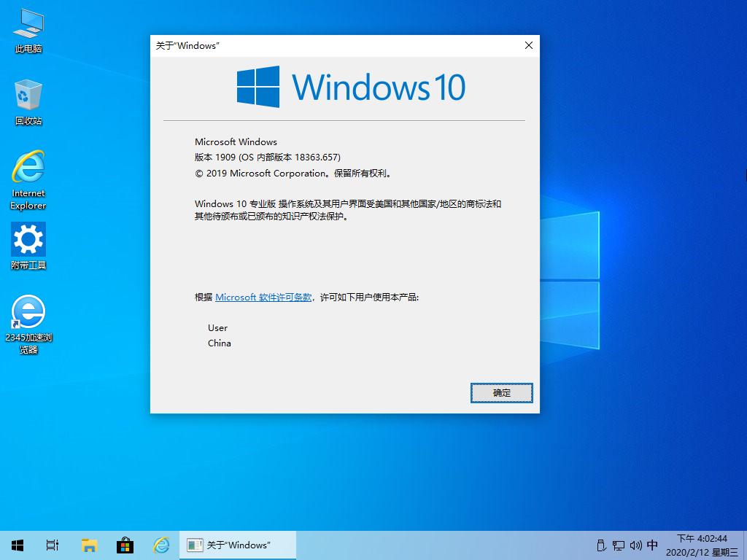Launch Internet Explorer from the taskbar

pyautogui.click(x=161, y=545)
